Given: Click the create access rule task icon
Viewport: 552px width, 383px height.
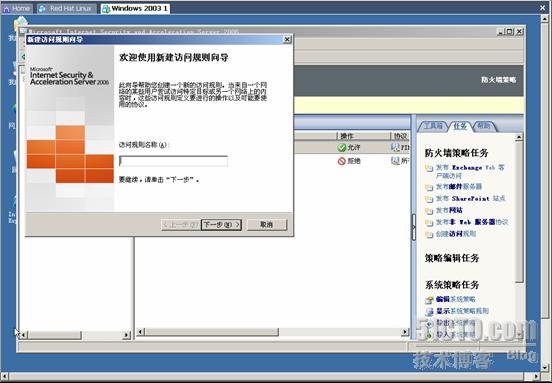Looking at the screenshot, I should pos(429,235).
